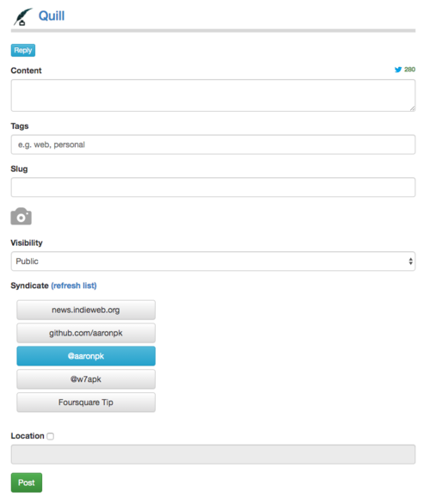Toggle syndication to github.com/aaronpk

click(86, 333)
